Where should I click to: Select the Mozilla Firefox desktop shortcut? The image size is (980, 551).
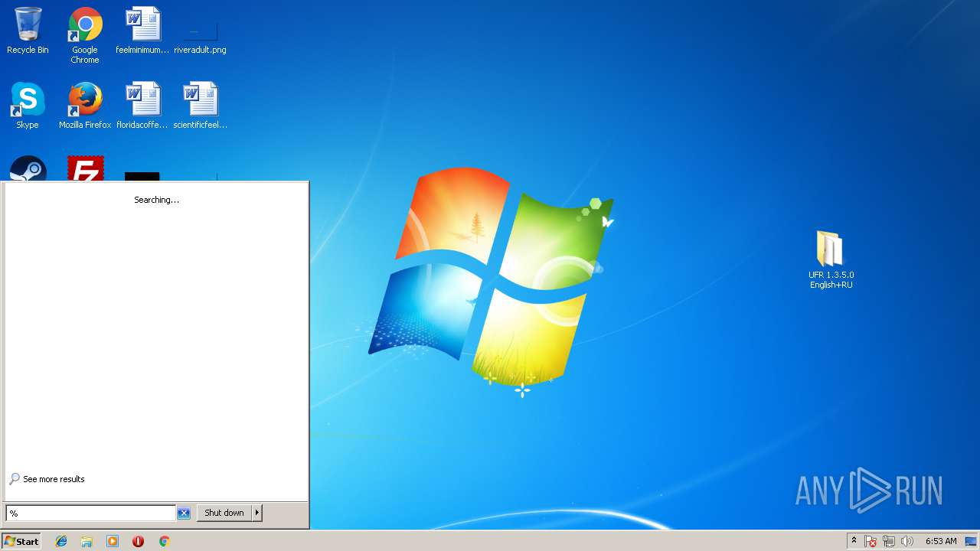click(x=85, y=106)
